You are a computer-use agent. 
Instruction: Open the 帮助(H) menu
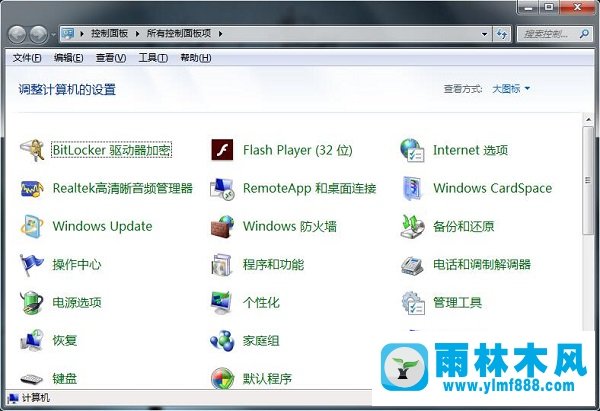196,58
